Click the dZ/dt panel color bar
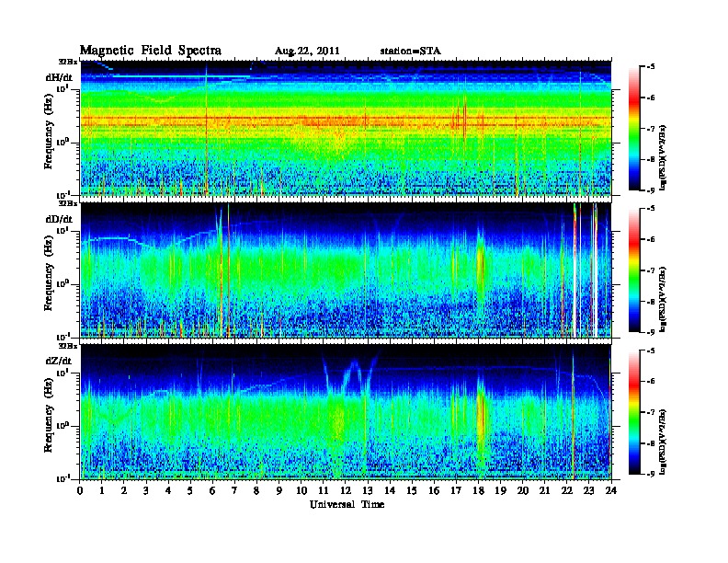Screen dimensions: 728x563 (x=634, y=412)
